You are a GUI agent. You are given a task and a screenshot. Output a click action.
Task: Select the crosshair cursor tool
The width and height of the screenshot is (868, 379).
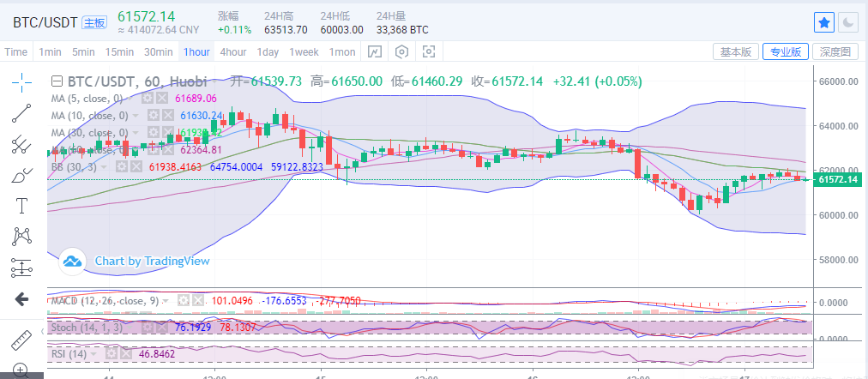click(x=21, y=82)
